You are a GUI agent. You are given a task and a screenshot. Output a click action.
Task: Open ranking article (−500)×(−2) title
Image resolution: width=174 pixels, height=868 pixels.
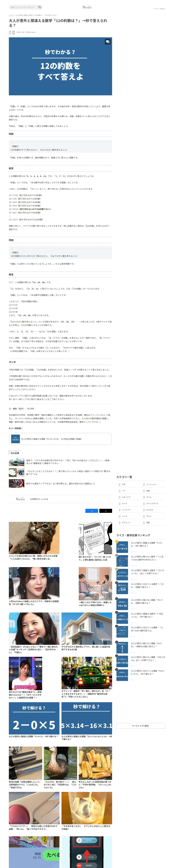pyautogui.click(x=147, y=615)
